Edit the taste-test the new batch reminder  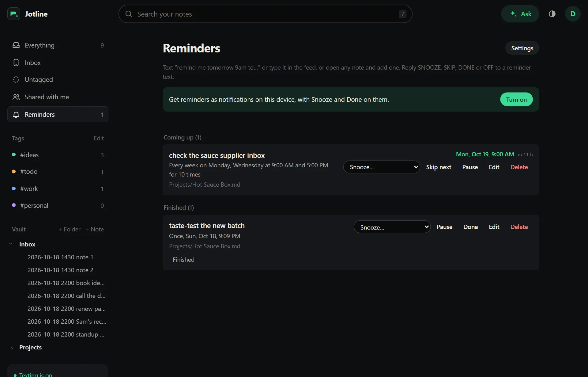click(494, 227)
